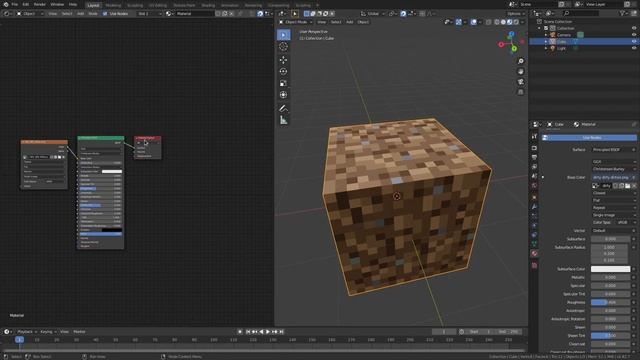Click Playback in timeline header

[27, 332]
